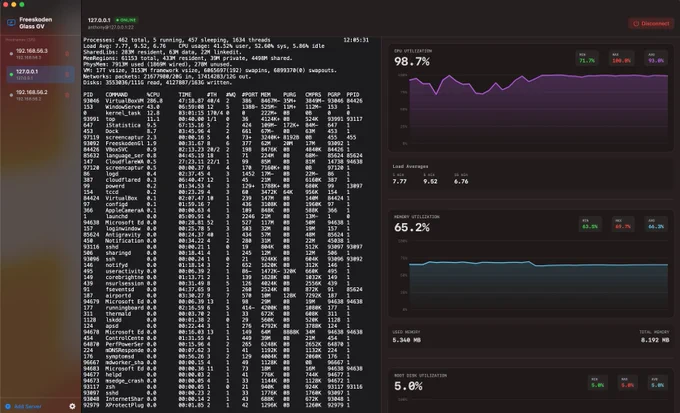This screenshot has height=413, width=680.
Task: Click trash icon beside 127.0.0.1 server
Action: pos(67,75)
